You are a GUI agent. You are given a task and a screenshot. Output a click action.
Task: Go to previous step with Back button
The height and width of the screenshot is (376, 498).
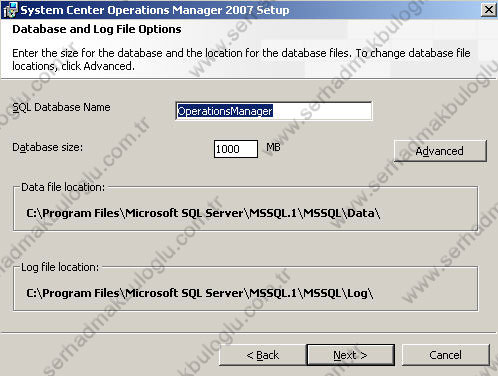tap(263, 355)
